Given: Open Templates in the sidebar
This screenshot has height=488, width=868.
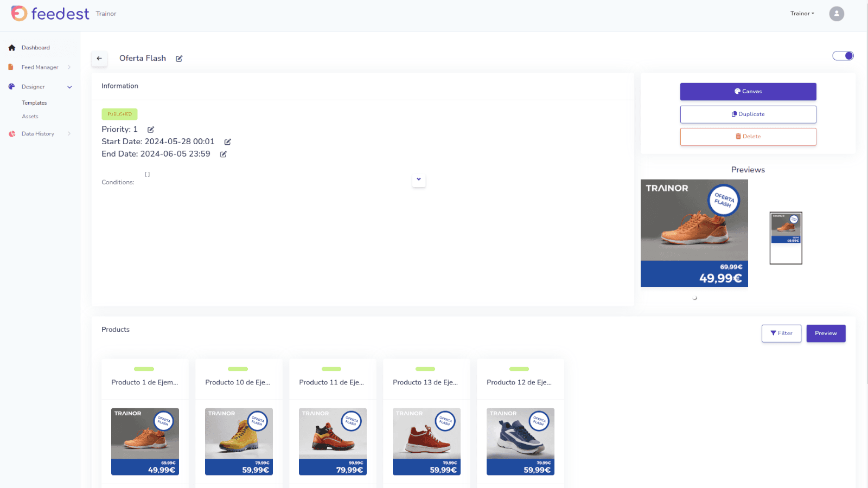Looking at the screenshot, I should coord(34,103).
